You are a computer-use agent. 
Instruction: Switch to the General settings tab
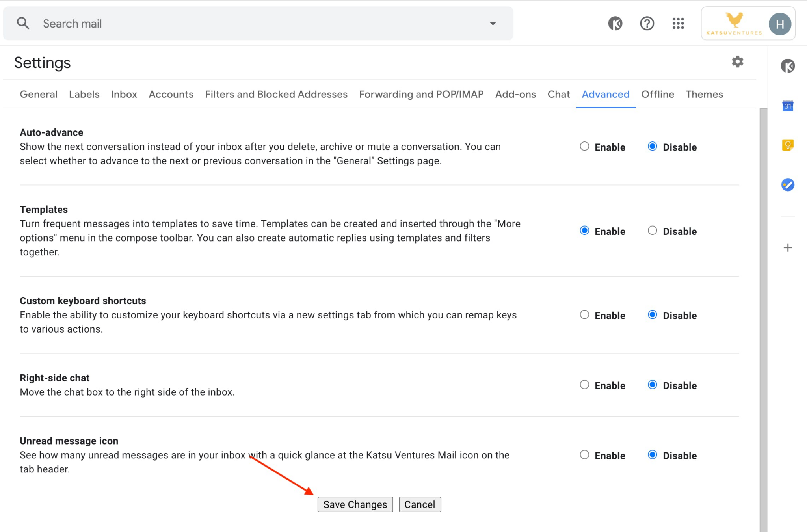pos(38,94)
